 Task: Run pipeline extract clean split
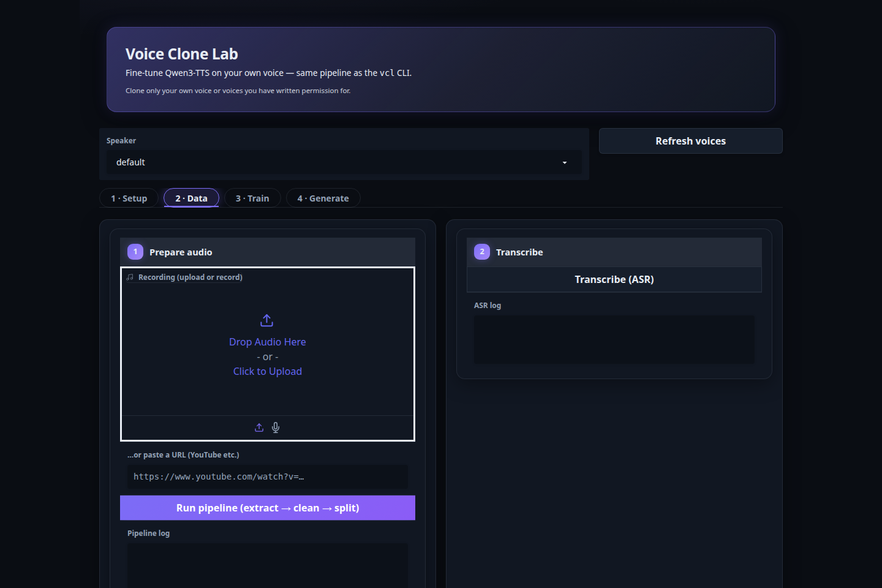pos(268,508)
